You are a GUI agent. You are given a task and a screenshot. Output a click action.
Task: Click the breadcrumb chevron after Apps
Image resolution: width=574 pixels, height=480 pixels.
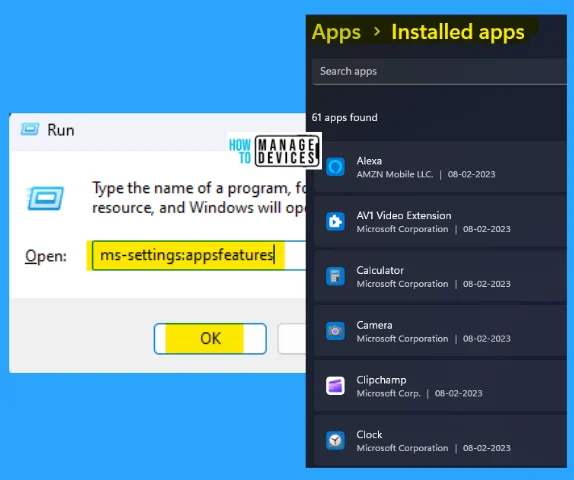[x=376, y=32]
